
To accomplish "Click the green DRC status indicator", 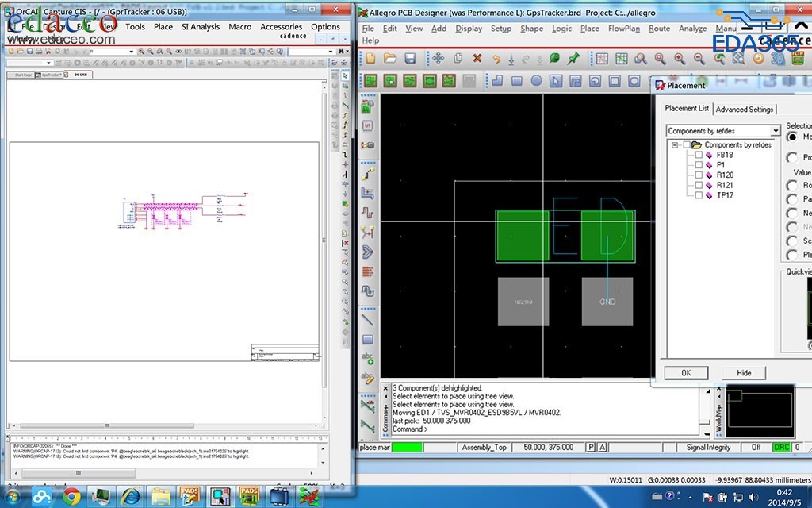I will pyautogui.click(x=781, y=448).
